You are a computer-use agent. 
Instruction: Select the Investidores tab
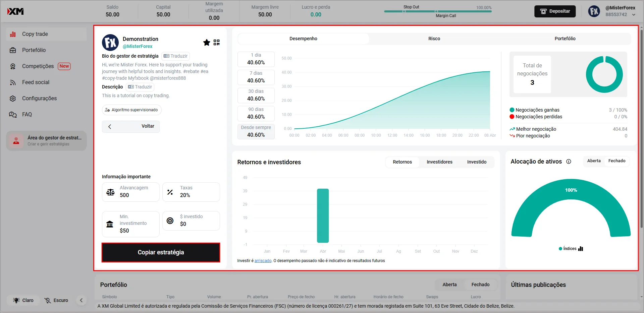pyautogui.click(x=439, y=162)
